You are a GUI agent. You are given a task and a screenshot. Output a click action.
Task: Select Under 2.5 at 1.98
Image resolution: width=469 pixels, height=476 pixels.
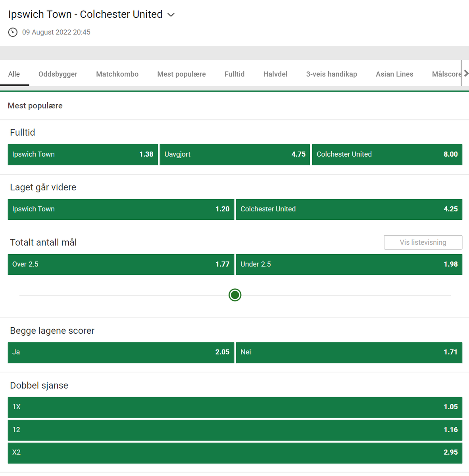click(x=349, y=264)
